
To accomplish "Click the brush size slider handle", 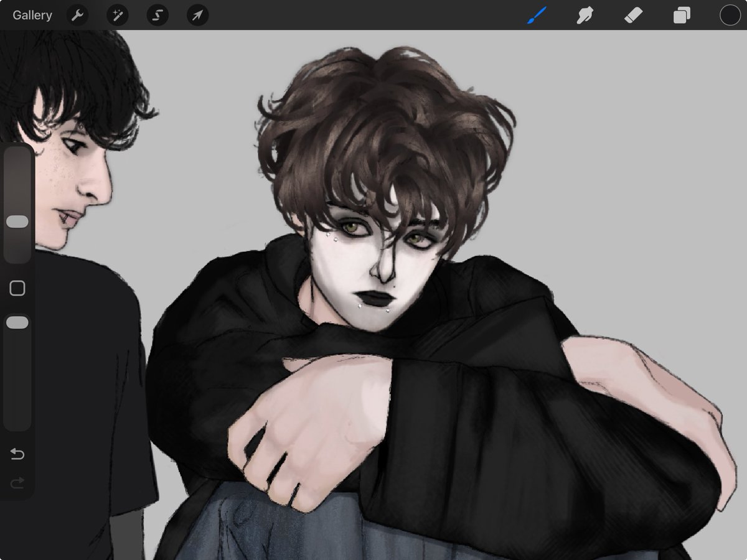I will (x=17, y=222).
